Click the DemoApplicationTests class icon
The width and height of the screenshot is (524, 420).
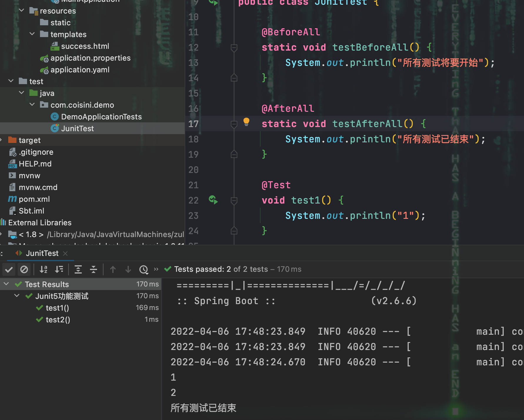55,117
